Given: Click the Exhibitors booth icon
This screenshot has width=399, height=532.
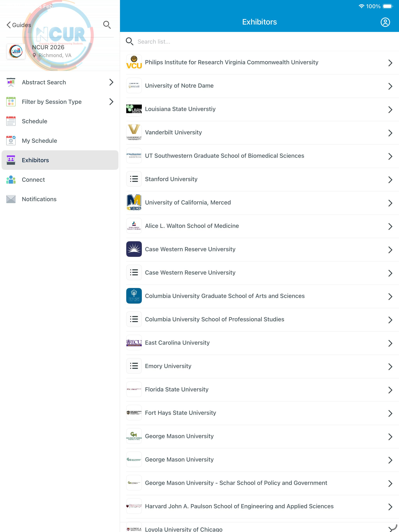Looking at the screenshot, I should [11, 160].
